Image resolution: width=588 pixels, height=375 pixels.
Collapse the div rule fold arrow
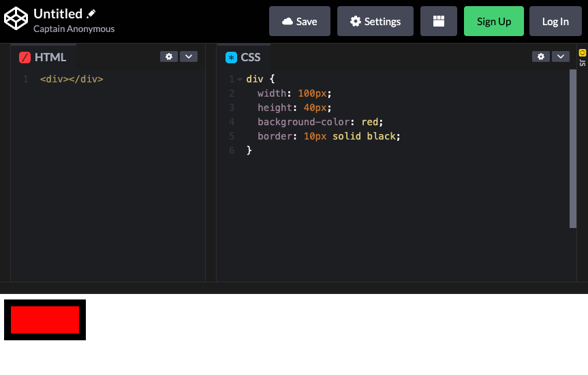click(x=239, y=80)
